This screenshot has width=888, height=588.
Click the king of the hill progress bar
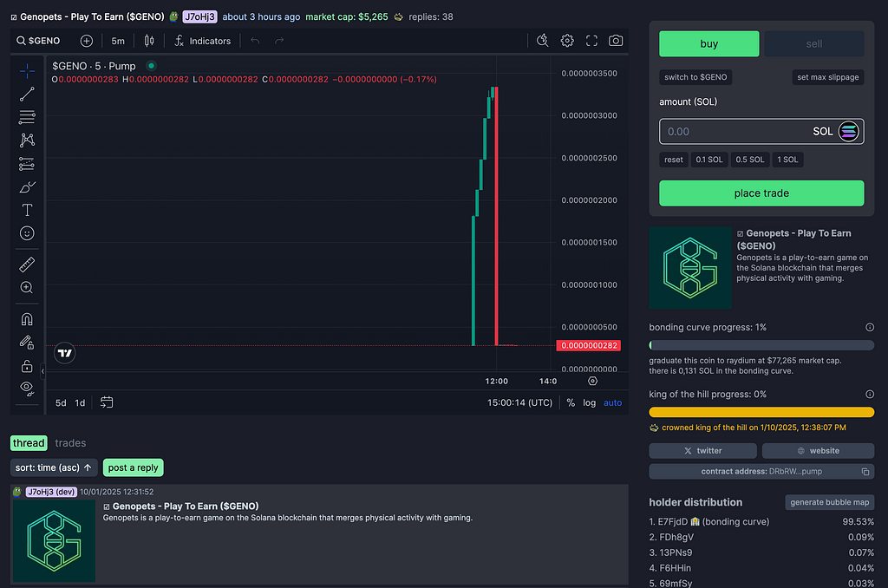[761, 412]
